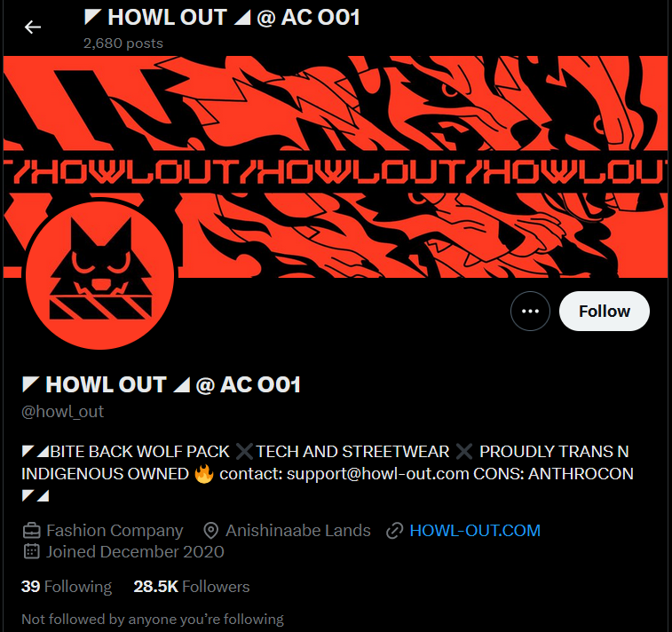Click the @howl_out handle text
This screenshot has height=632, width=672.
click(x=62, y=411)
